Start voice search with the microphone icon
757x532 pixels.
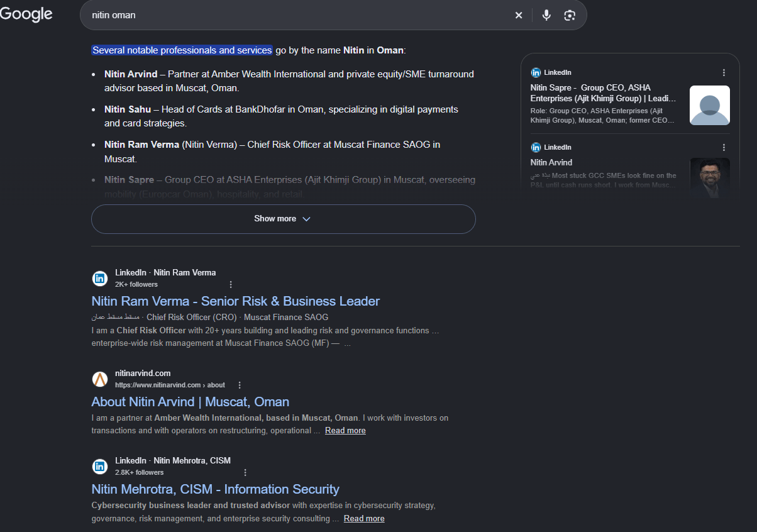(x=546, y=15)
